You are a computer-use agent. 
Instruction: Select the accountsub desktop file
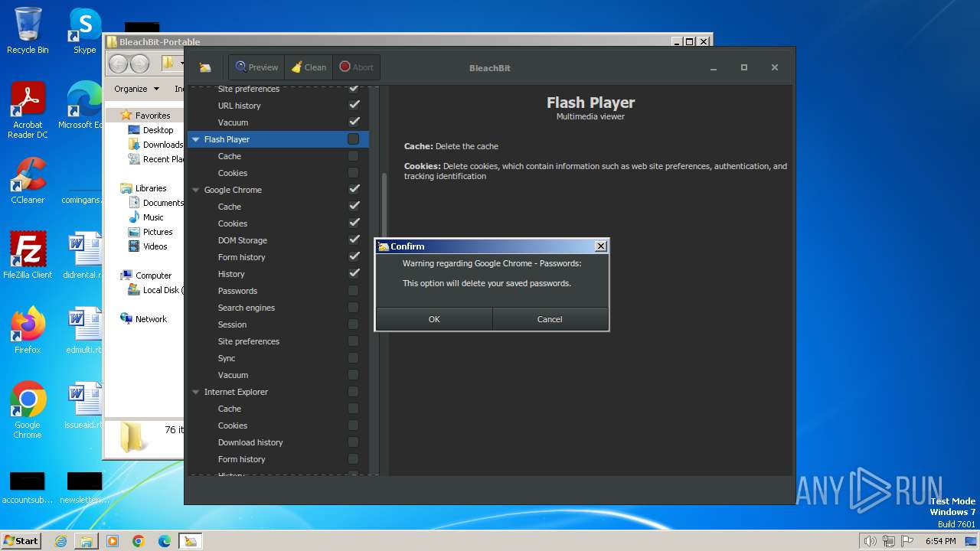(28, 488)
